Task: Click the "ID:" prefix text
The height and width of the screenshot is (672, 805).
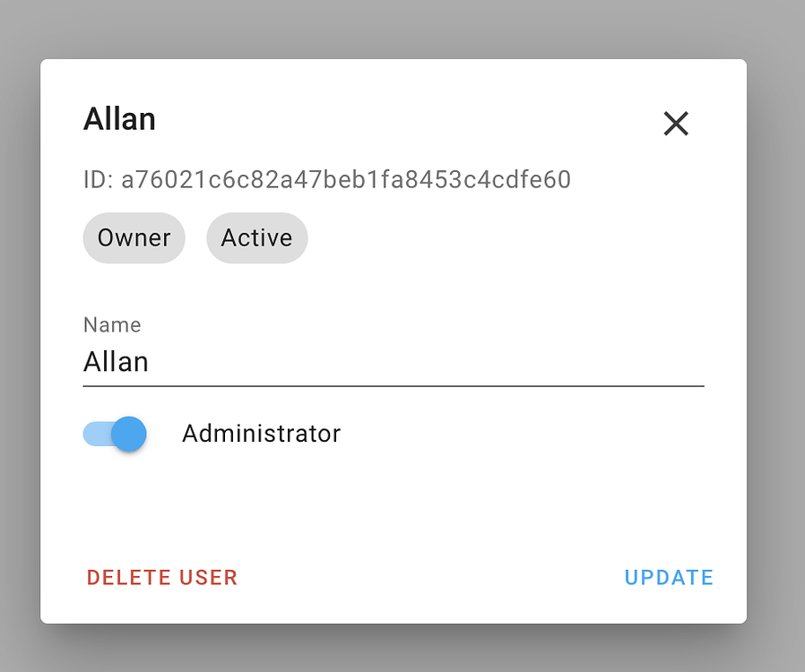Action: [98, 180]
